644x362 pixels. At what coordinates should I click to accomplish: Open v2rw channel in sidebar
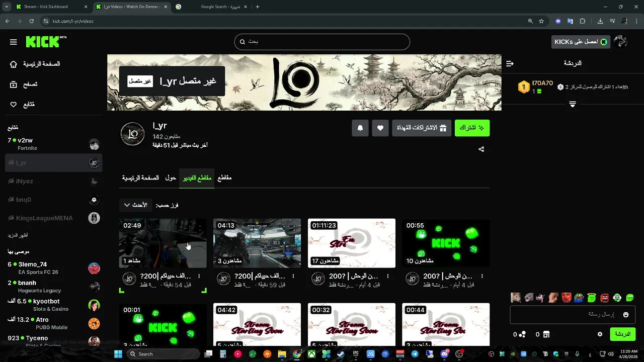tap(53, 144)
